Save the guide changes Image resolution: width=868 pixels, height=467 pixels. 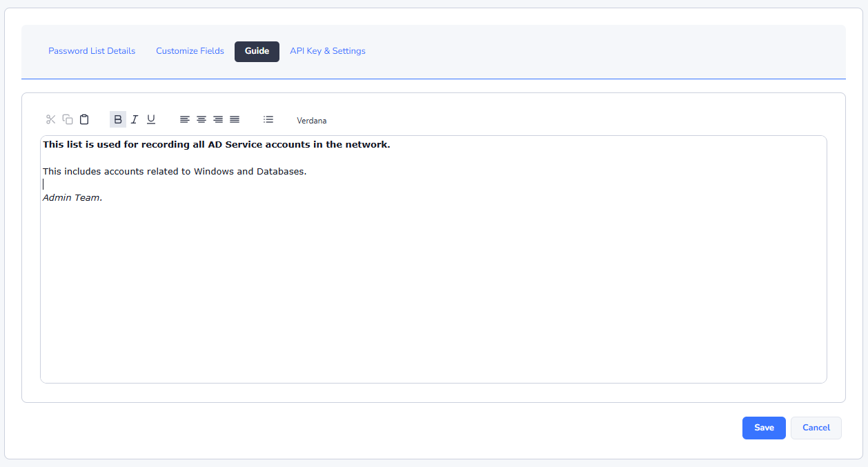(764, 428)
